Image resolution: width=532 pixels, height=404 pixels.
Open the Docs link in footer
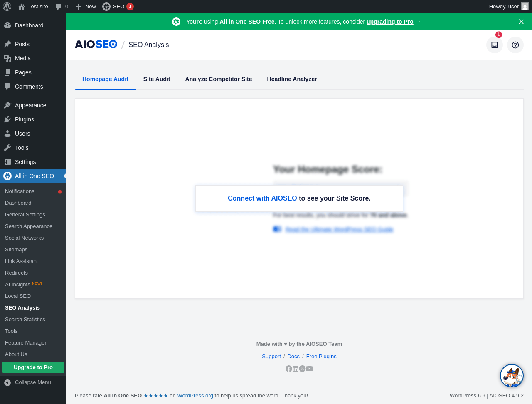[293, 357]
